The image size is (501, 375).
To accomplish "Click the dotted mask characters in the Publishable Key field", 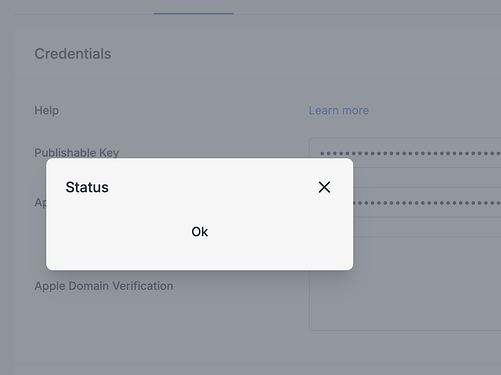I will 410,153.
